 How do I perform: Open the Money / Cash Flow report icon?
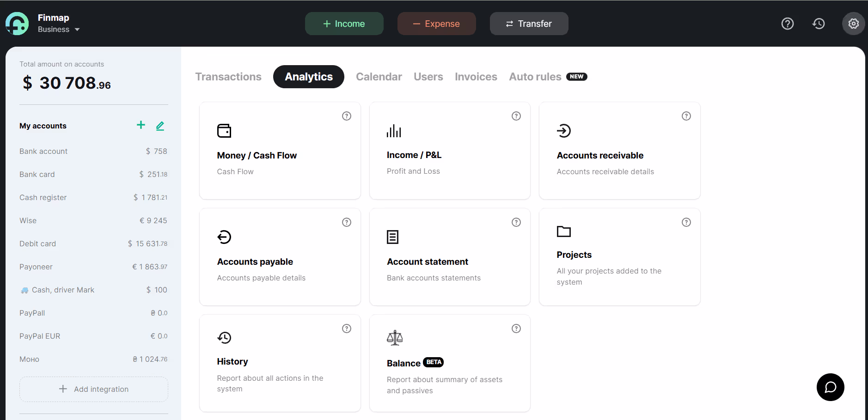pyautogui.click(x=224, y=131)
